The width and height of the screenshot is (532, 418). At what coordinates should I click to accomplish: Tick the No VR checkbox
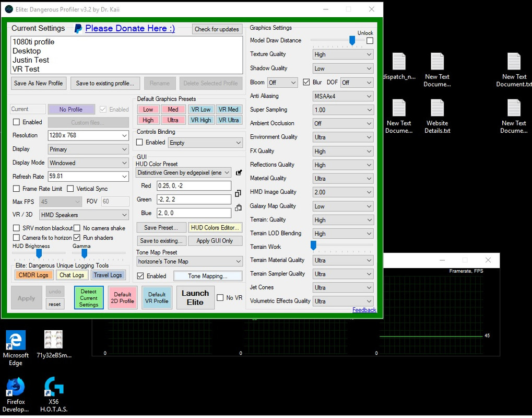tap(220, 297)
